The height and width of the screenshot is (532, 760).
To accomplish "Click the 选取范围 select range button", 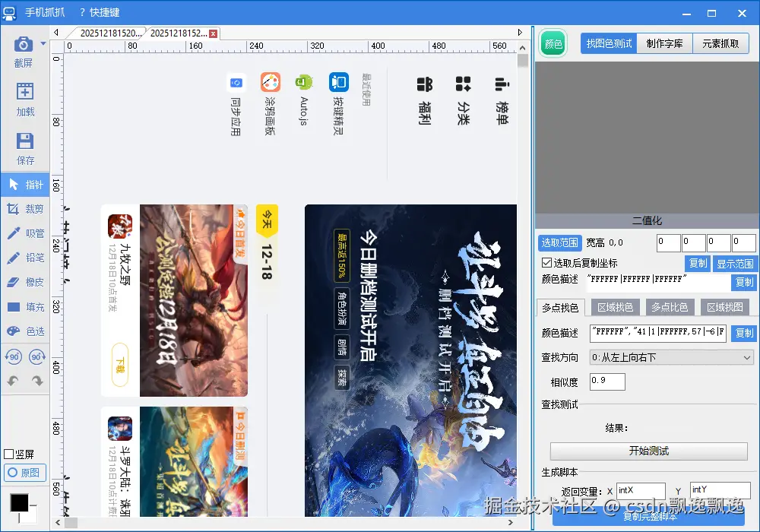I will pyautogui.click(x=560, y=242).
